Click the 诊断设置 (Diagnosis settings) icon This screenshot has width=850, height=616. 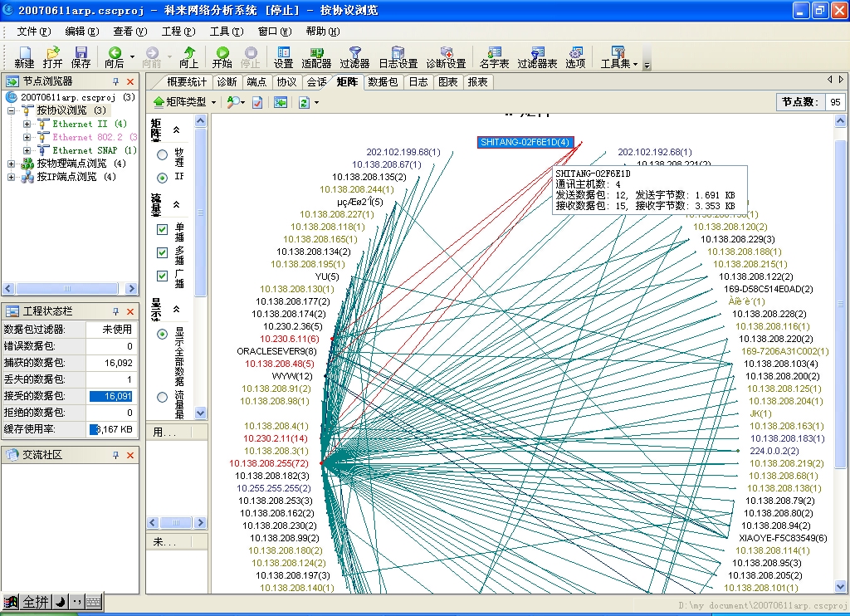click(446, 56)
